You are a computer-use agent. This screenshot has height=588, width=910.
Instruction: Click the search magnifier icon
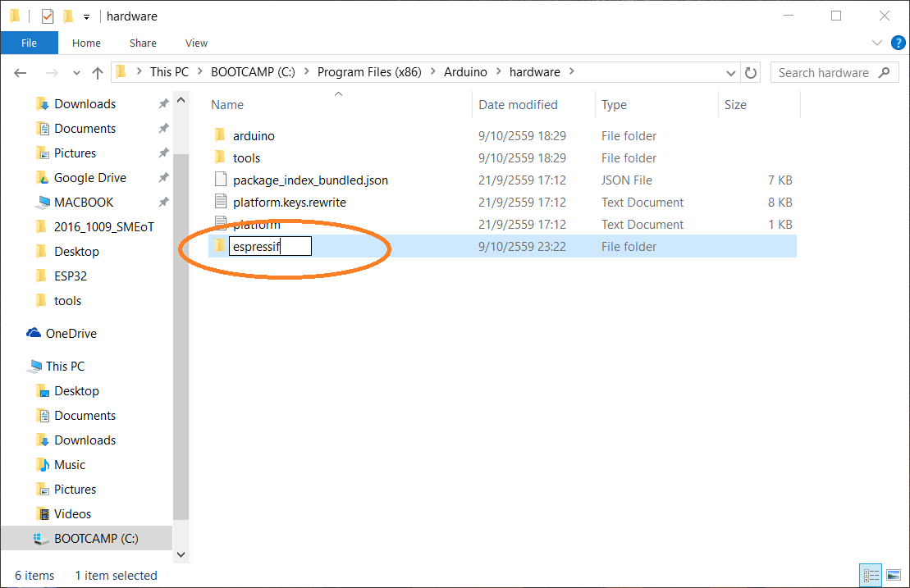coord(884,72)
